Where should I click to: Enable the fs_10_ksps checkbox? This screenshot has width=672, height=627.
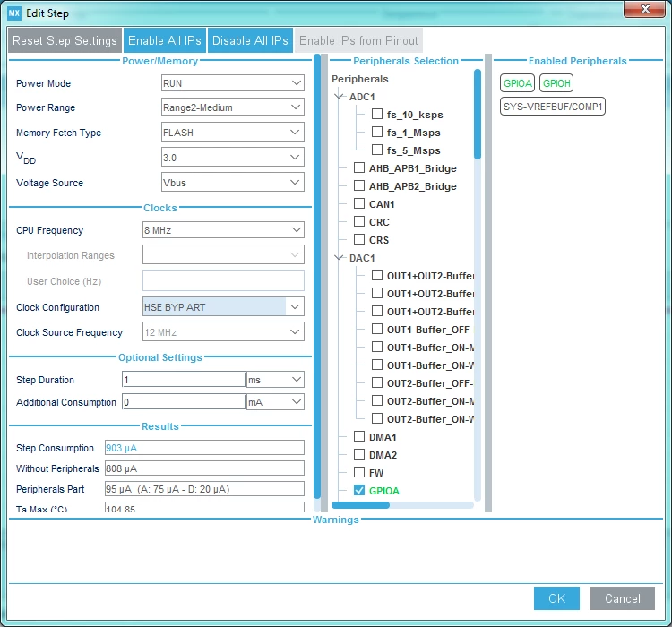point(377,114)
